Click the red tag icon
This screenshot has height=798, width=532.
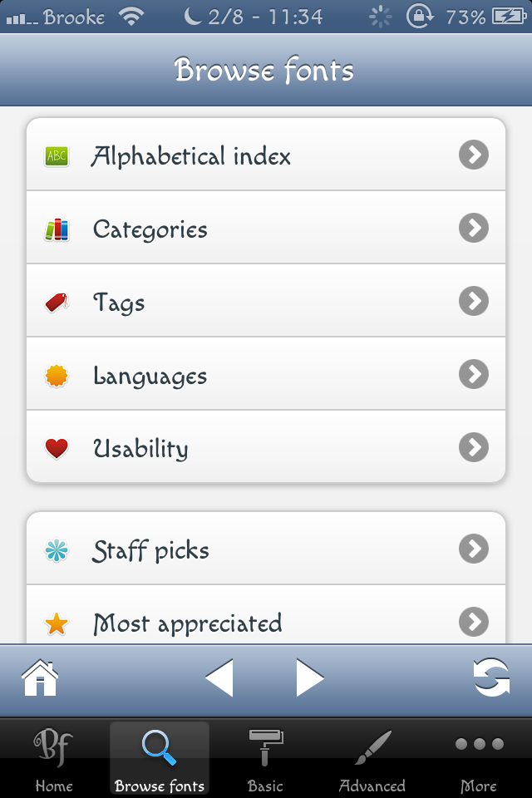click(x=57, y=303)
